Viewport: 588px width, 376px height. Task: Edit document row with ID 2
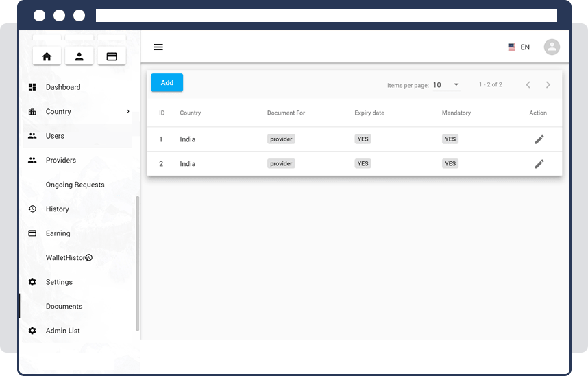539,164
